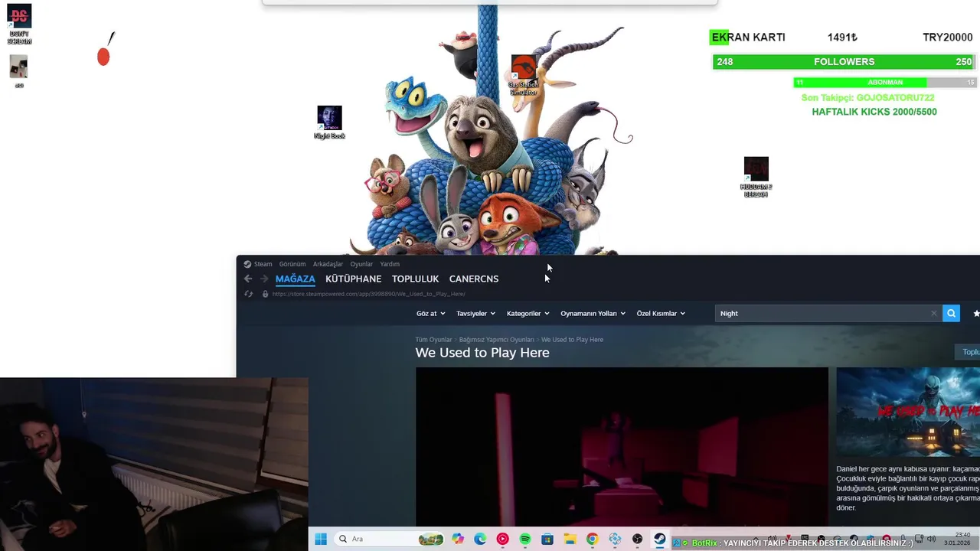
Task: Click the green FOLLOWERS progress bar
Action: (x=844, y=62)
